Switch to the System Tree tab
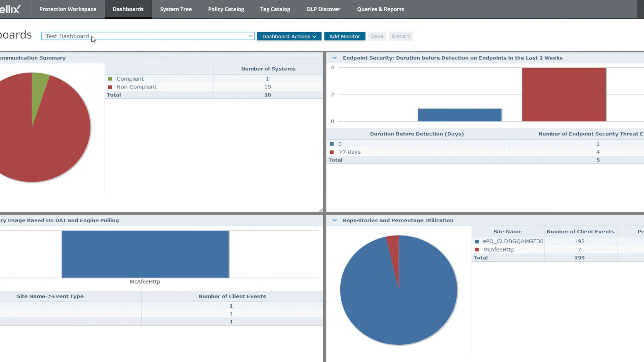 click(x=176, y=9)
